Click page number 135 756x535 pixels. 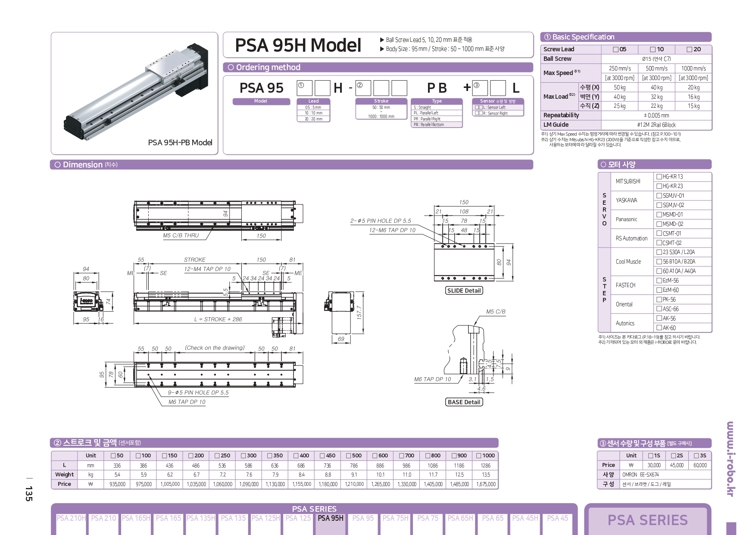coord(28,494)
